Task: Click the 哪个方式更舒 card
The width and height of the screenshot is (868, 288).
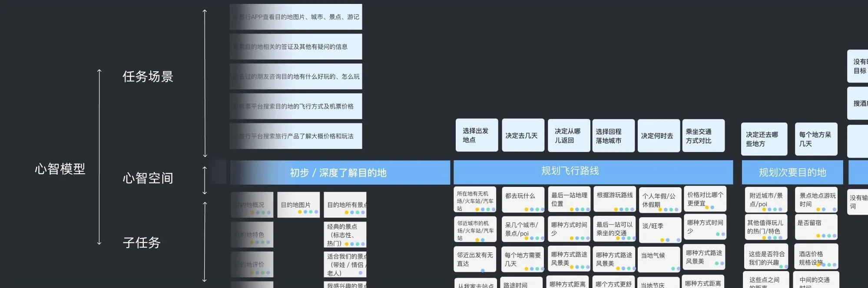Action: (614, 282)
